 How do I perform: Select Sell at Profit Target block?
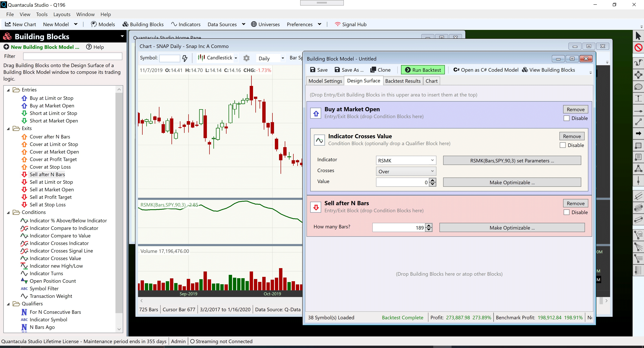point(51,197)
